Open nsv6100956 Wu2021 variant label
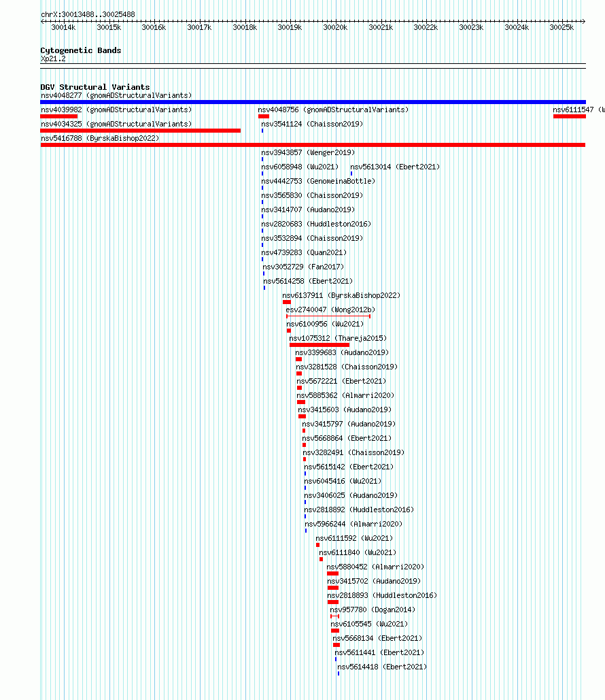Screen dimensions: 605x700 (x=325, y=324)
